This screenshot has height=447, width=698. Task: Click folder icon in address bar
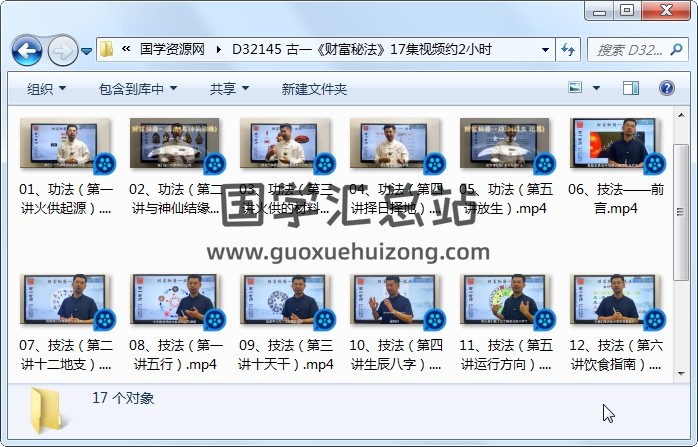(107, 49)
